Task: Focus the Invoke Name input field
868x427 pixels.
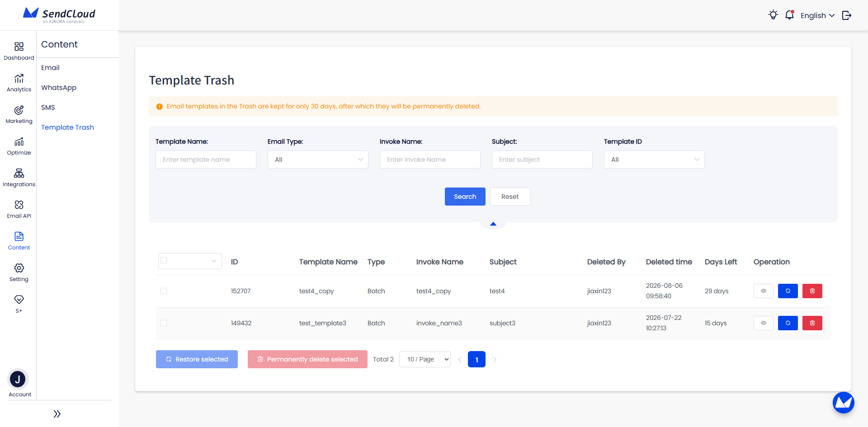Action: click(430, 160)
